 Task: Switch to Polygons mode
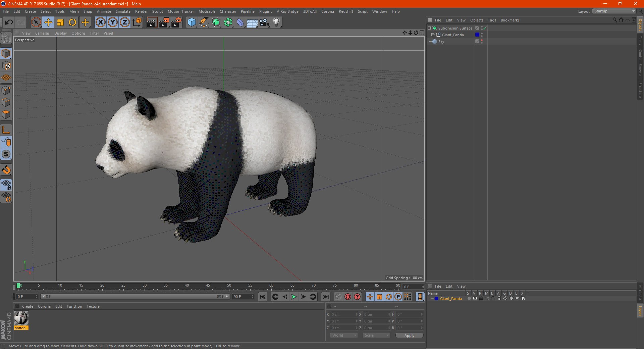(6, 114)
